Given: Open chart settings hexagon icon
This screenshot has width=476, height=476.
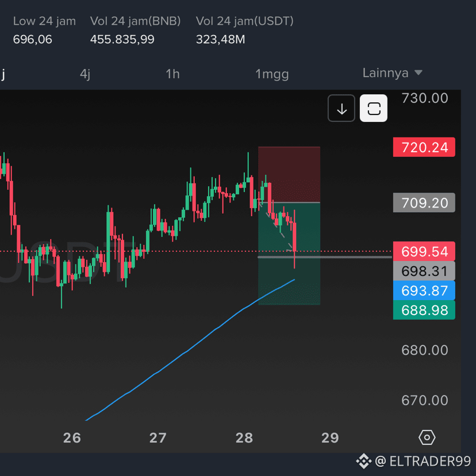Looking at the screenshot, I should [x=427, y=437].
